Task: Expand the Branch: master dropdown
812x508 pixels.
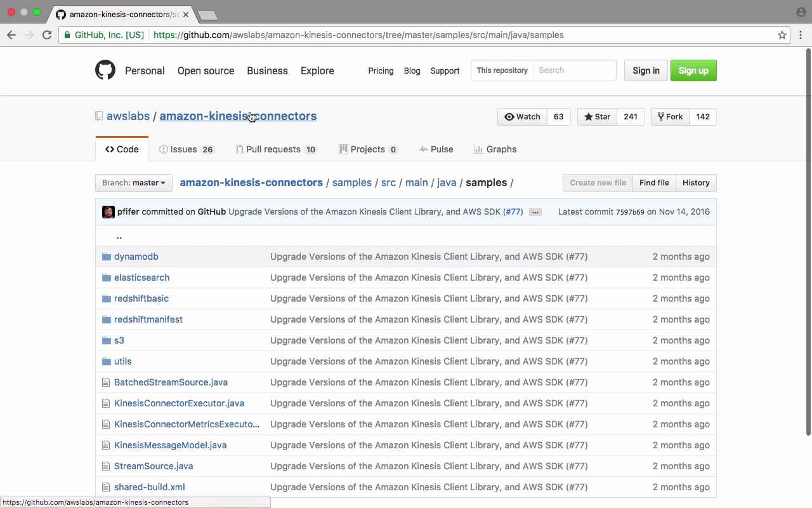Action: tap(134, 183)
